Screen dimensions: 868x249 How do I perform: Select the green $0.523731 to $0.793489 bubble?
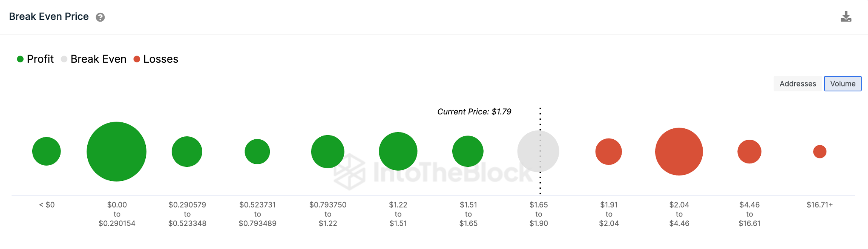tap(257, 152)
